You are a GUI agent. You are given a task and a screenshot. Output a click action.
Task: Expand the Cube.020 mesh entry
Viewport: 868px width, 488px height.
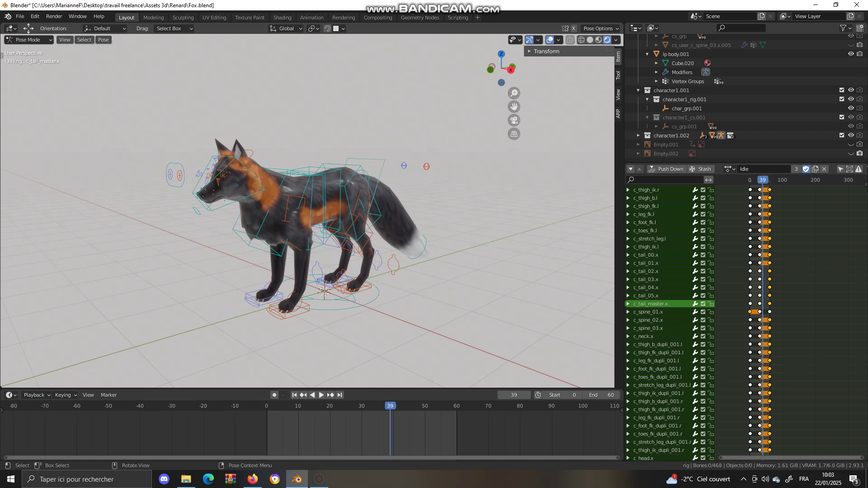tap(656, 63)
